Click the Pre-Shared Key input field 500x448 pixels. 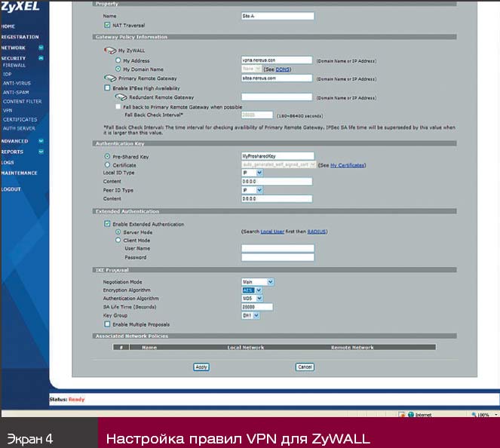pyautogui.click(x=277, y=155)
